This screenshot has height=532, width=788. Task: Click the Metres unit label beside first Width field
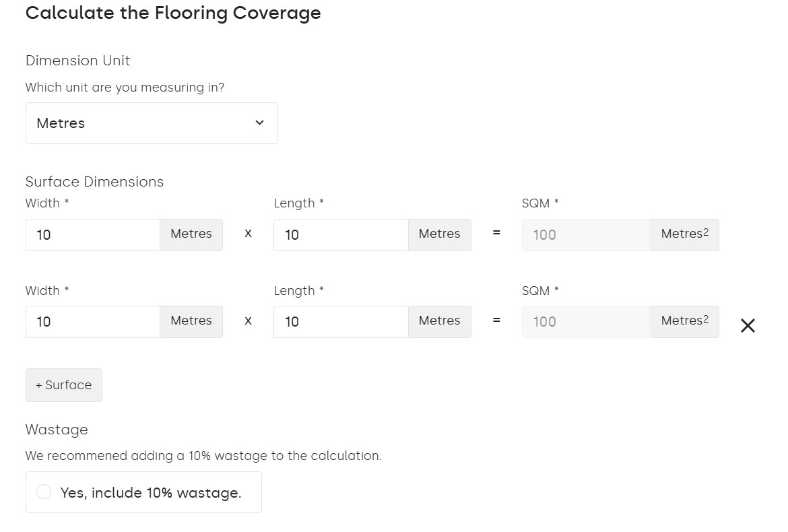tap(191, 234)
